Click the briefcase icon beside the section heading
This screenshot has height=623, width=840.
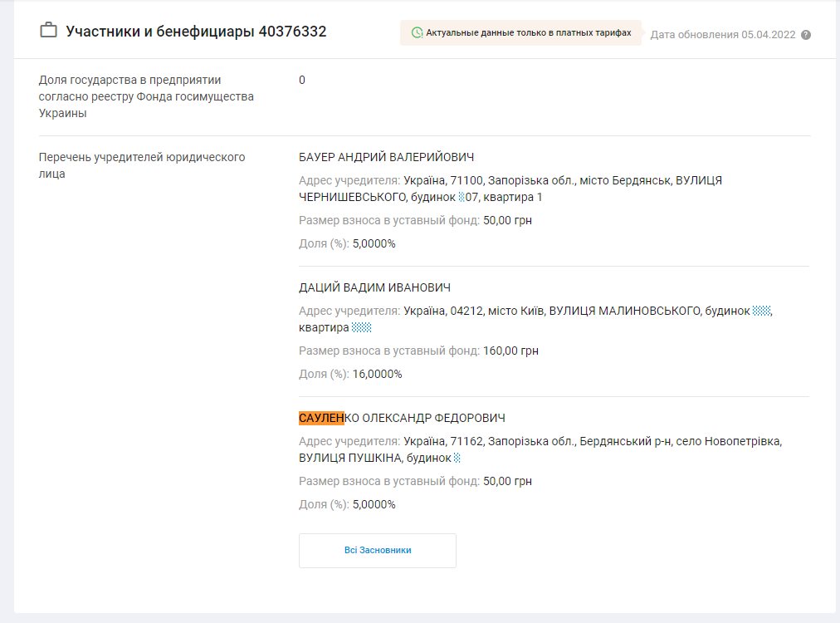(48, 32)
